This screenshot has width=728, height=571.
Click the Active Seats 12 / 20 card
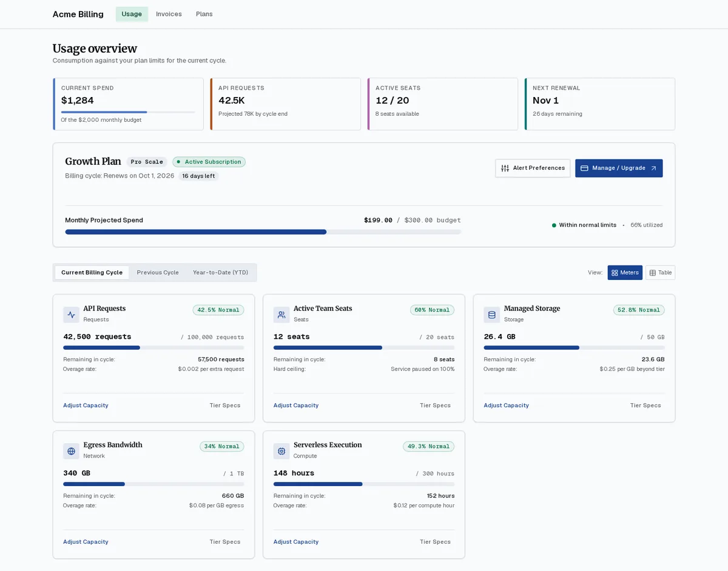point(442,104)
